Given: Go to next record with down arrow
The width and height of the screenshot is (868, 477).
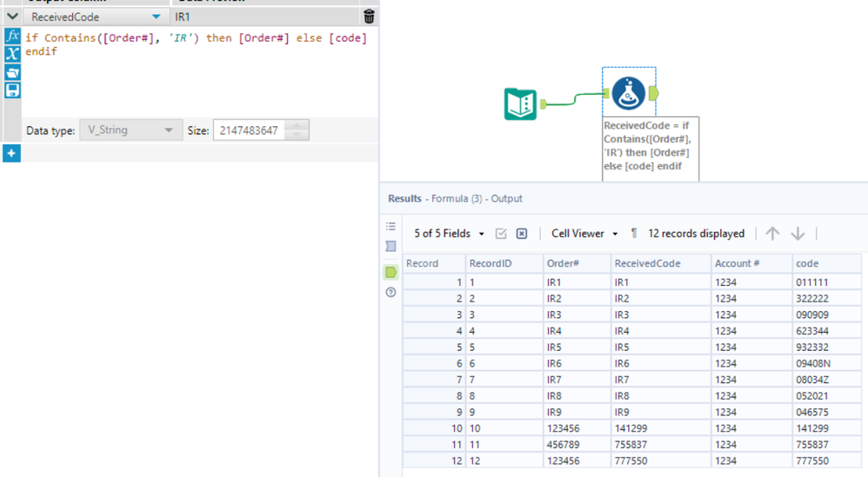Looking at the screenshot, I should tap(798, 233).
